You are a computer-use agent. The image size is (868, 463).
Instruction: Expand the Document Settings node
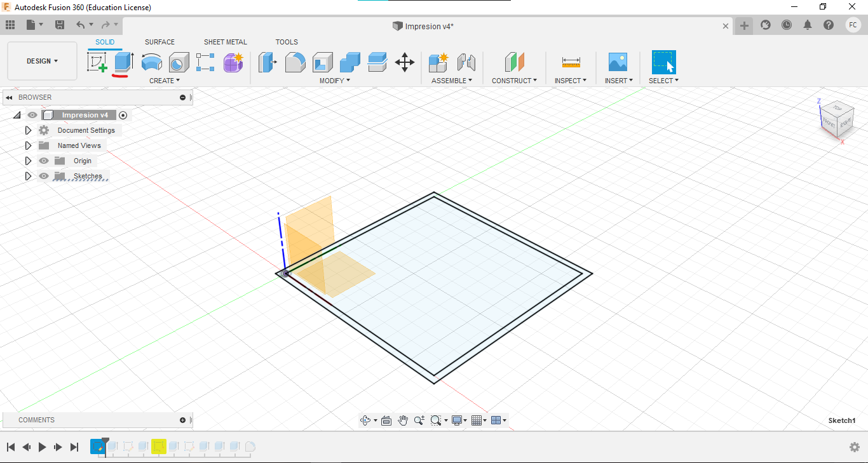pos(28,130)
